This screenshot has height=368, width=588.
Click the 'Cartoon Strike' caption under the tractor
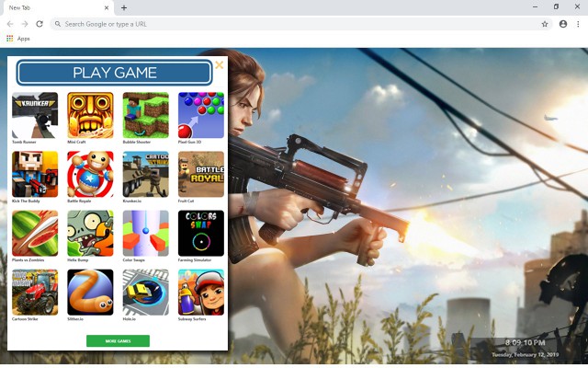(25, 319)
